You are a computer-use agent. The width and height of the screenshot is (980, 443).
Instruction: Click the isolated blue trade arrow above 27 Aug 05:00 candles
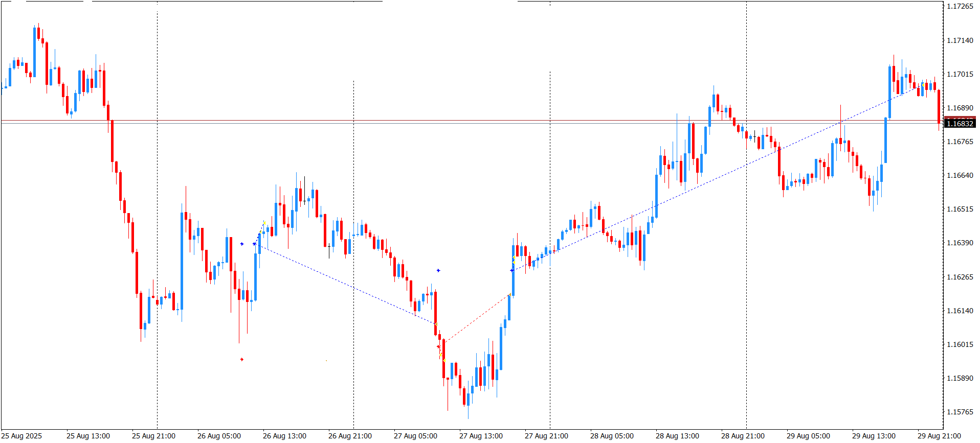(438, 270)
